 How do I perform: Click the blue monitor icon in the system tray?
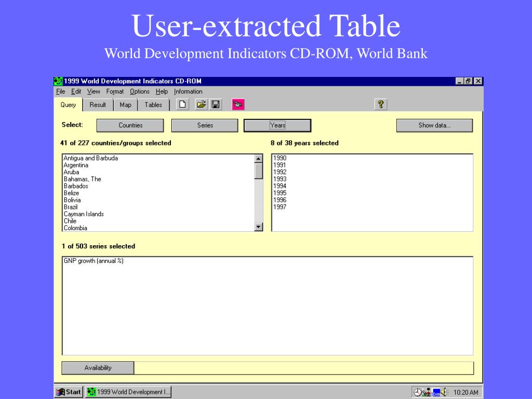436,393
